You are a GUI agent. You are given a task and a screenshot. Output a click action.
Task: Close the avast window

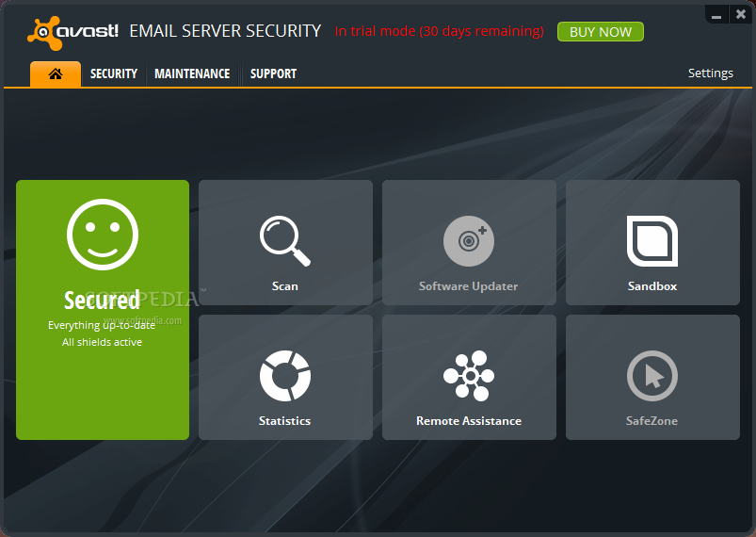741,14
